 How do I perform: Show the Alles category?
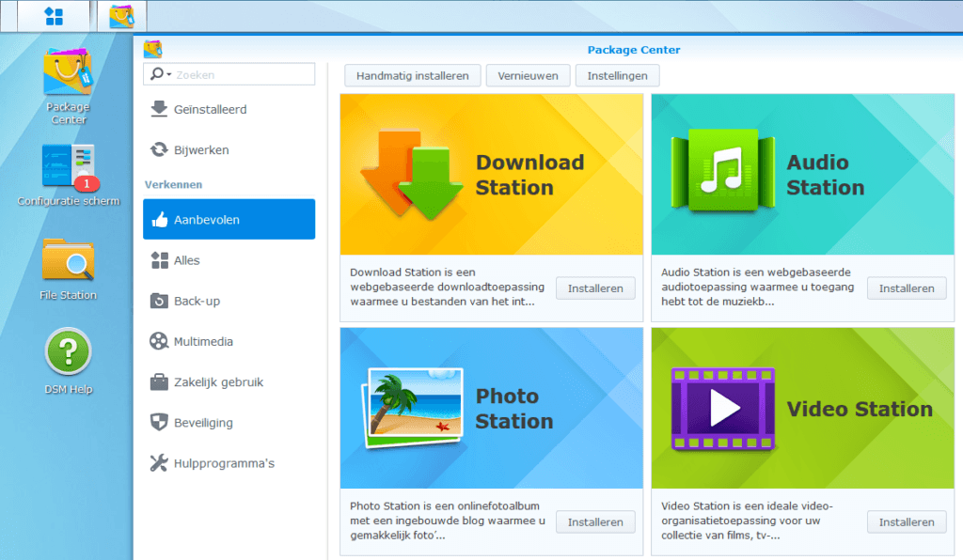pyautogui.click(x=229, y=260)
